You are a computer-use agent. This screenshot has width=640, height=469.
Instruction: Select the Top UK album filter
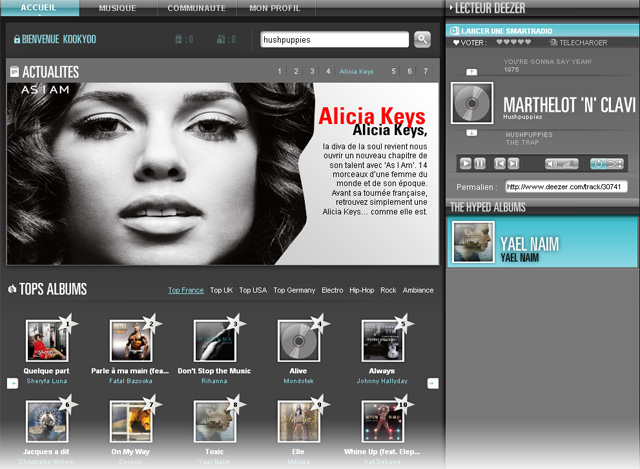click(221, 290)
